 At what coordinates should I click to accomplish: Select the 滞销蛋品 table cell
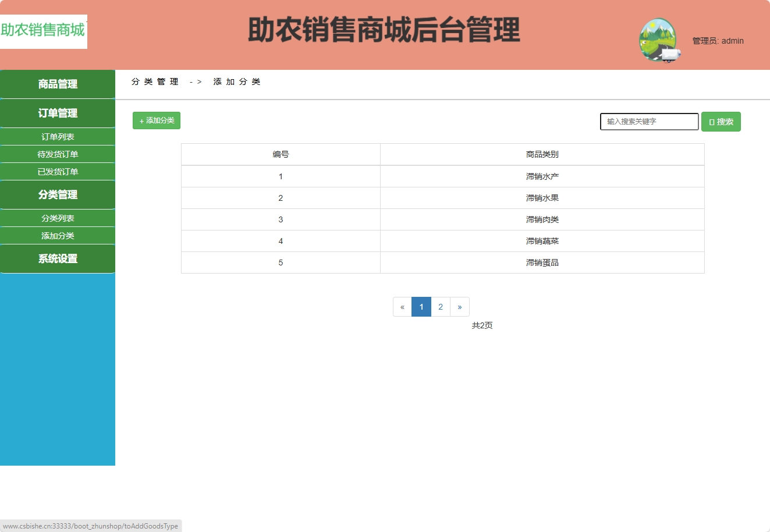tap(542, 263)
